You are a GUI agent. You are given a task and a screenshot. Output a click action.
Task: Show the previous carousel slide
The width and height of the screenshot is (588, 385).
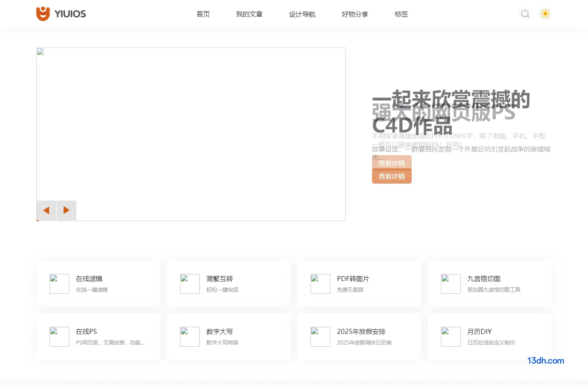(46, 210)
